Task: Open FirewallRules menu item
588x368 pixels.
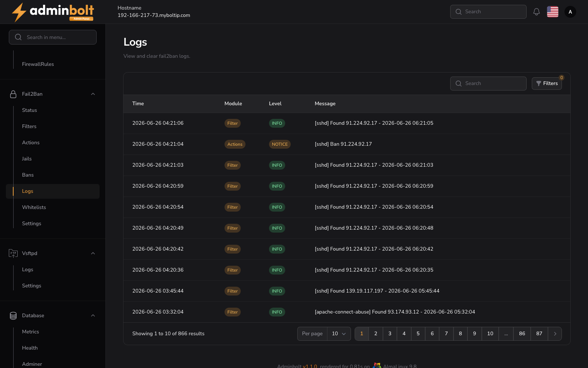Action: 38,64
